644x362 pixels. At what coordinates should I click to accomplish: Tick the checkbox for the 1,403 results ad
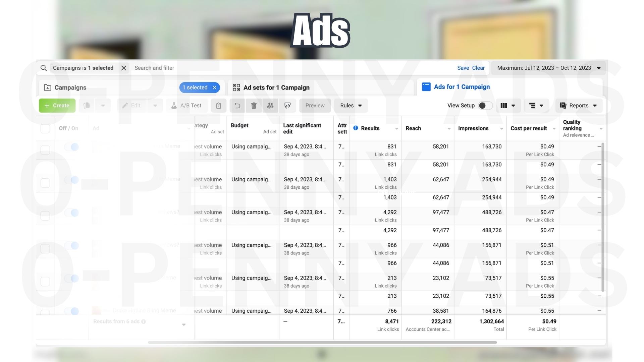click(x=45, y=183)
